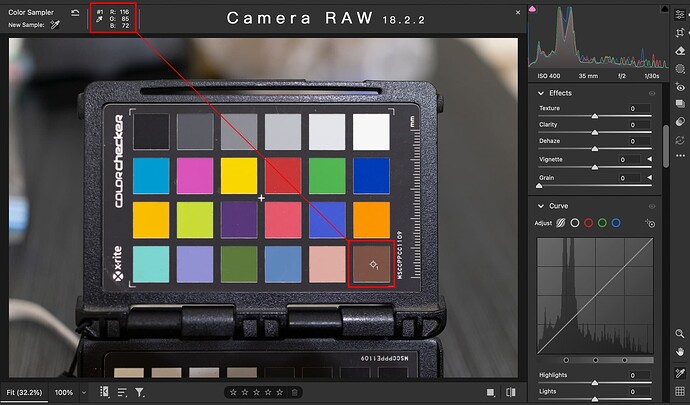Viewport: 690px width, 405px height.
Task: Rate the image three stars
Action: click(x=257, y=392)
